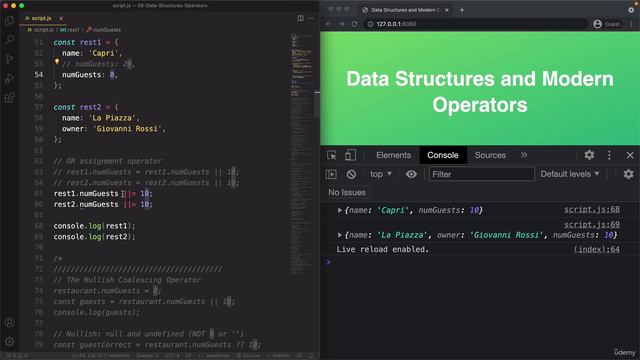Open the Run and Debug view
Viewport: 640px width, 360px height.
[9, 78]
